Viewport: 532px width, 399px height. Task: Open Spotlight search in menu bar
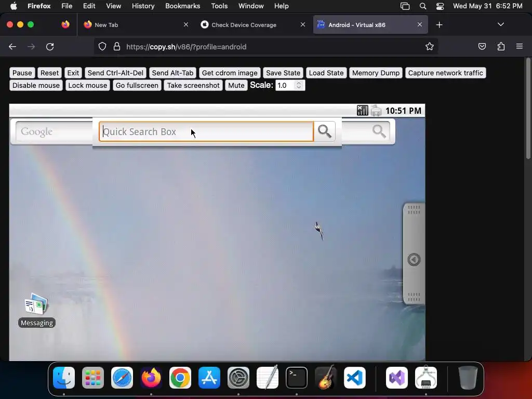tap(423, 6)
